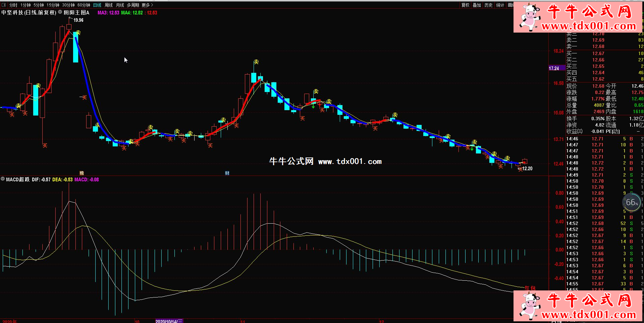
Task: Click the MACD超跌 indicator name
Action: [x=18, y=180]
